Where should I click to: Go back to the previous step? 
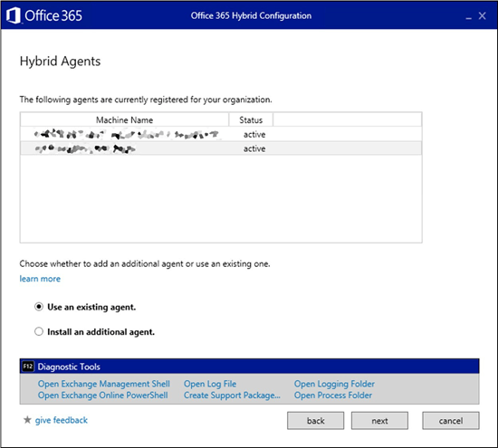[x=316, y=421]
